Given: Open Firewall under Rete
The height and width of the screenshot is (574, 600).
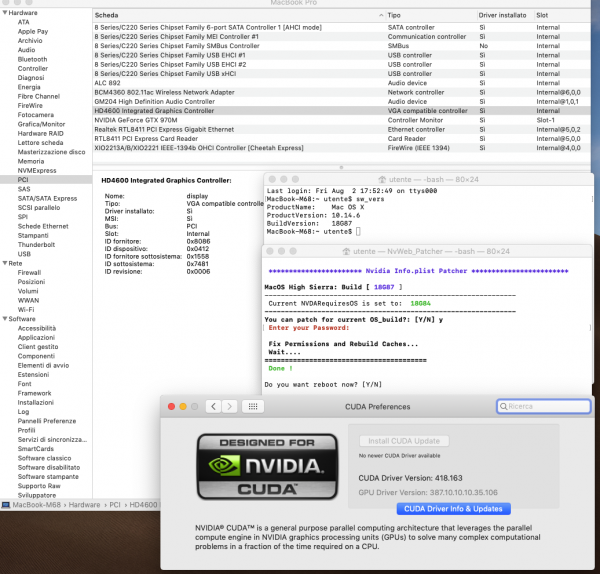Looking at the screenshot, I should tap(29, 272).
